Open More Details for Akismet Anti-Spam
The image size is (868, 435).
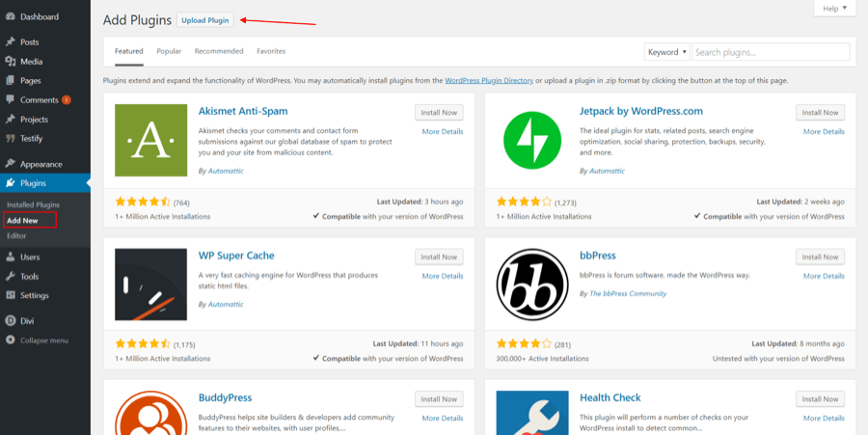pos(443,132)
